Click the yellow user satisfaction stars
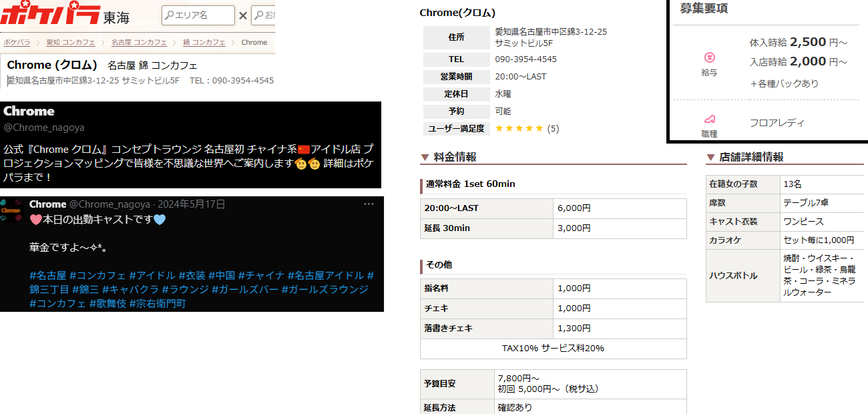Image resolution: width=868 pixels, height=414 pixels. pyautogui.click(x=519, y=129)
